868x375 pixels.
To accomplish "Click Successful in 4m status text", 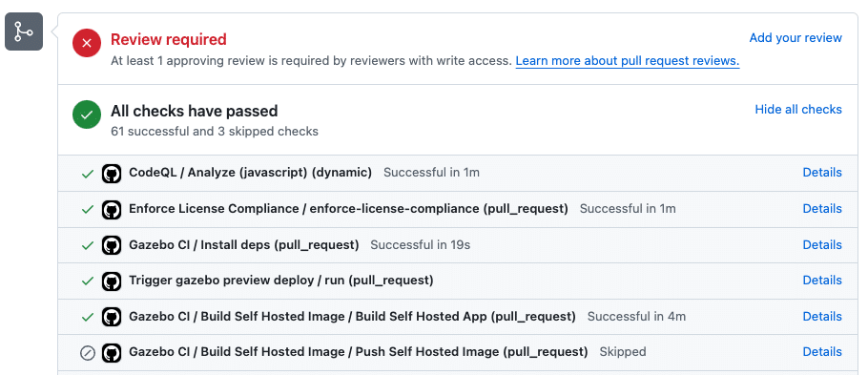I will click(x=636, y=316).
